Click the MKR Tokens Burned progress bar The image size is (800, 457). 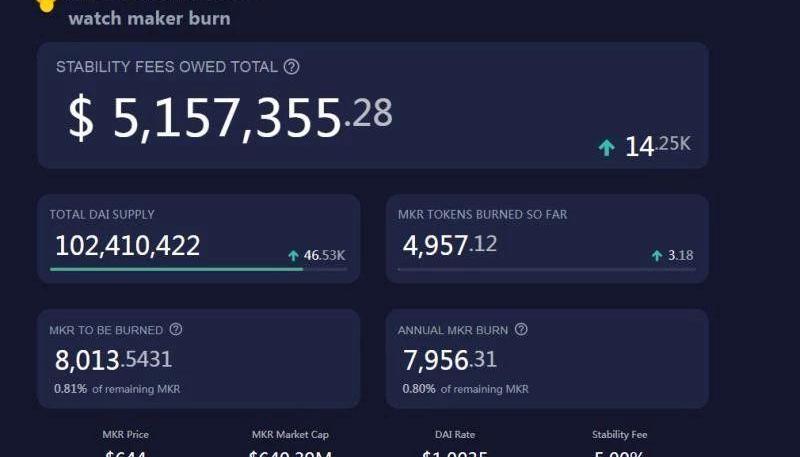(546, 269)
